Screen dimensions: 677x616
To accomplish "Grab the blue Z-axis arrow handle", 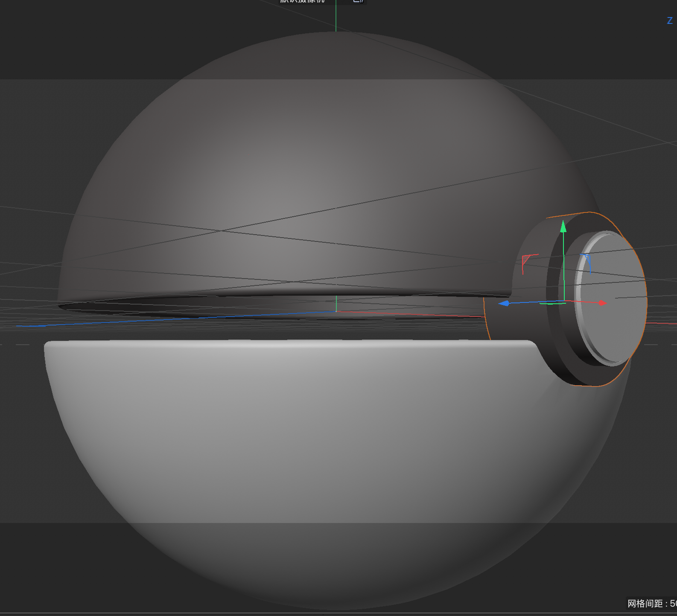I will coord(504,303).
